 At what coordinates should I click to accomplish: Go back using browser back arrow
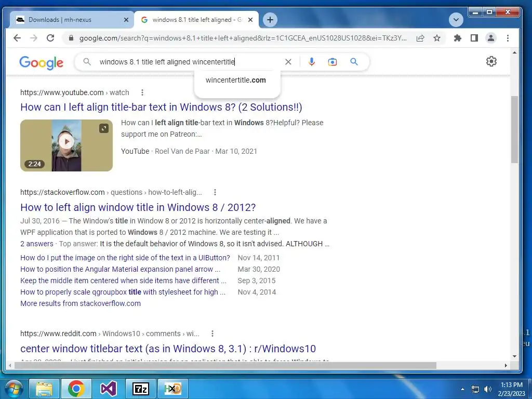17,38
